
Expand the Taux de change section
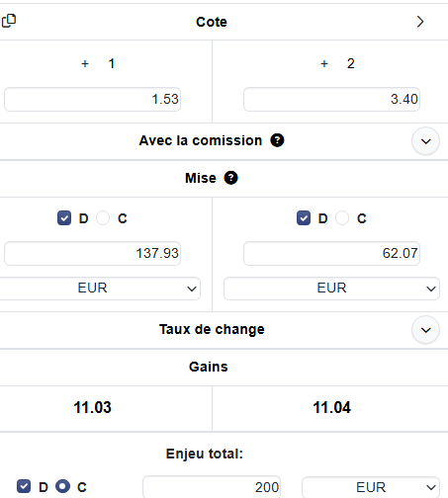tap(425, 330)
